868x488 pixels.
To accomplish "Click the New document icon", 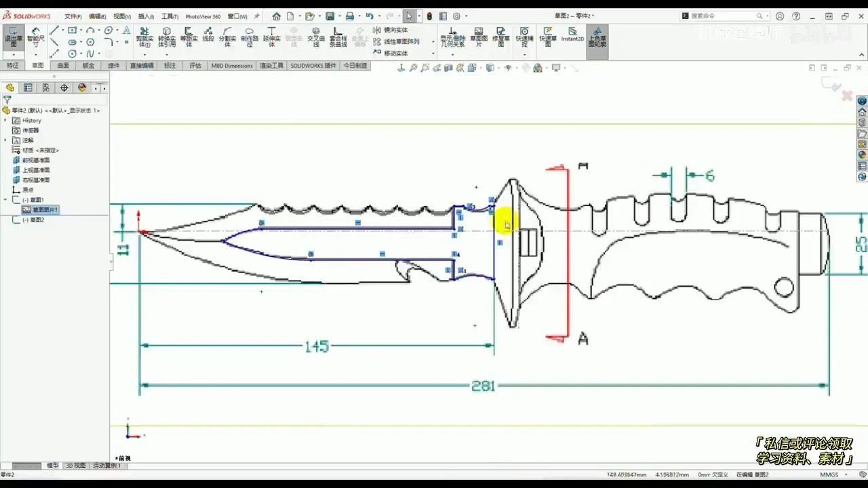I will (x=290, y=16).
